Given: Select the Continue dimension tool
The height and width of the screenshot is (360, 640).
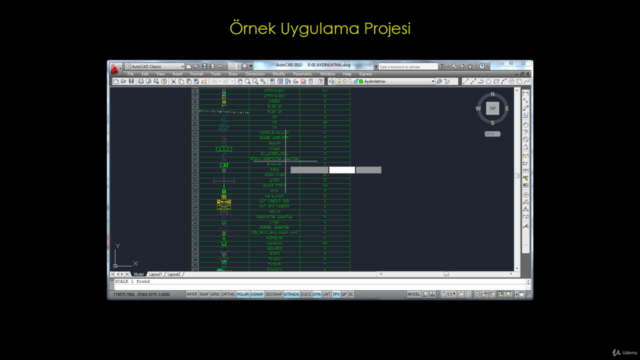Looking at the screenshot, I should click(x=526, y=171).
